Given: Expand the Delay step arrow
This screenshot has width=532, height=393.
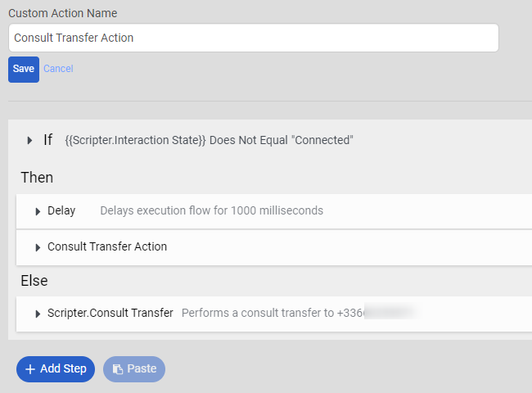Looking at the screenshot, I should pyautogui.click(x=38, y=211).
